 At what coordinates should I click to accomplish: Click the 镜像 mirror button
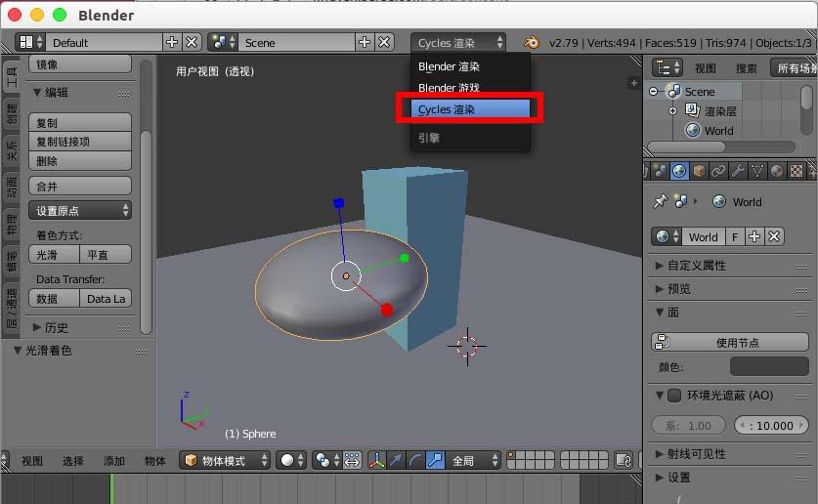(80, 64)
